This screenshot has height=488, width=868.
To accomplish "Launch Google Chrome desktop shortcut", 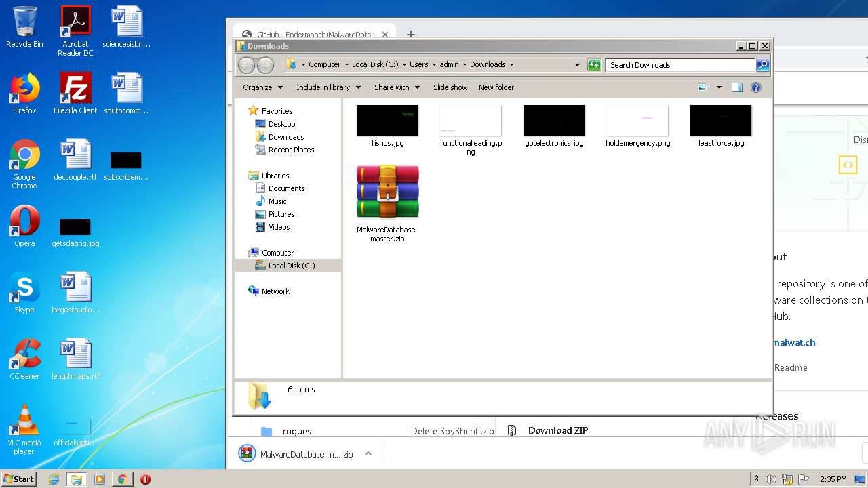I will (x=24, y=164).
